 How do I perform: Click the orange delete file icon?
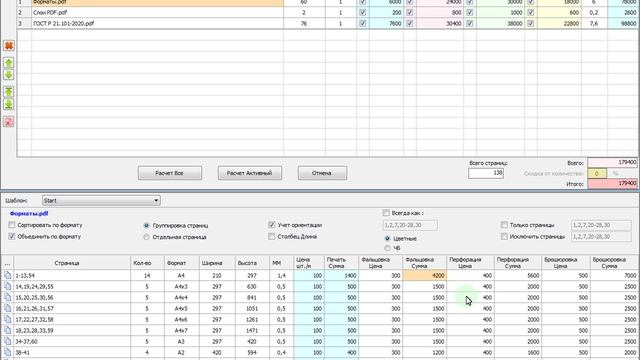(9, 46)
